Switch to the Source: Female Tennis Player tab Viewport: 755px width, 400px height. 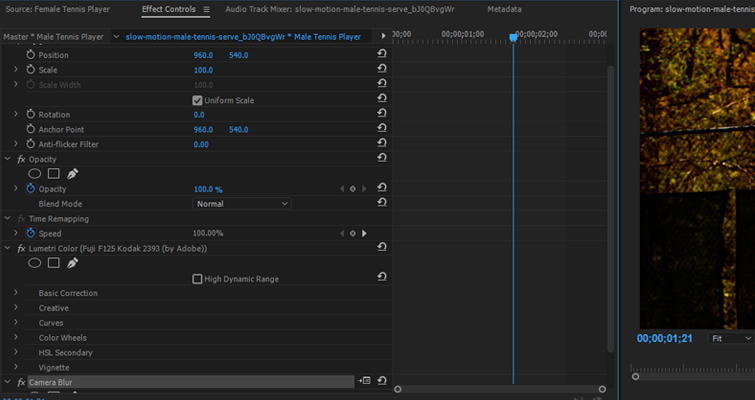coord(57,9)
